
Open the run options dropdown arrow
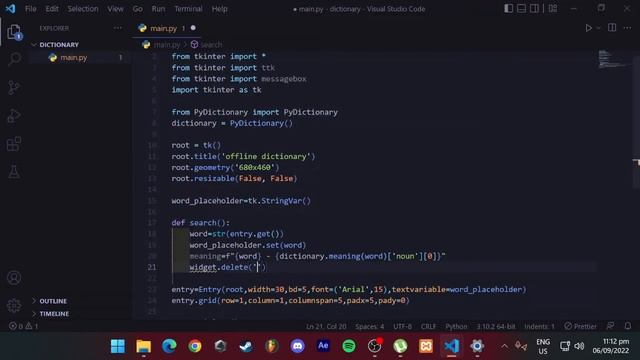coord(598,28)
